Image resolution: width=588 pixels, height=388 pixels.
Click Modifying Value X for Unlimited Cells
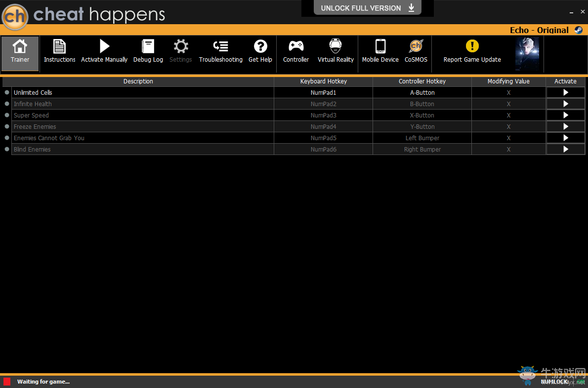pos(508,92)
